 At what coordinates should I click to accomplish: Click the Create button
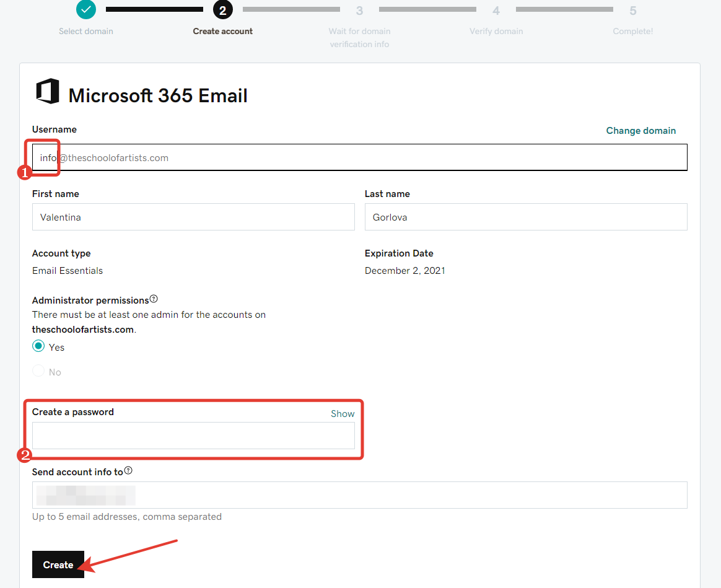(58, 564)
